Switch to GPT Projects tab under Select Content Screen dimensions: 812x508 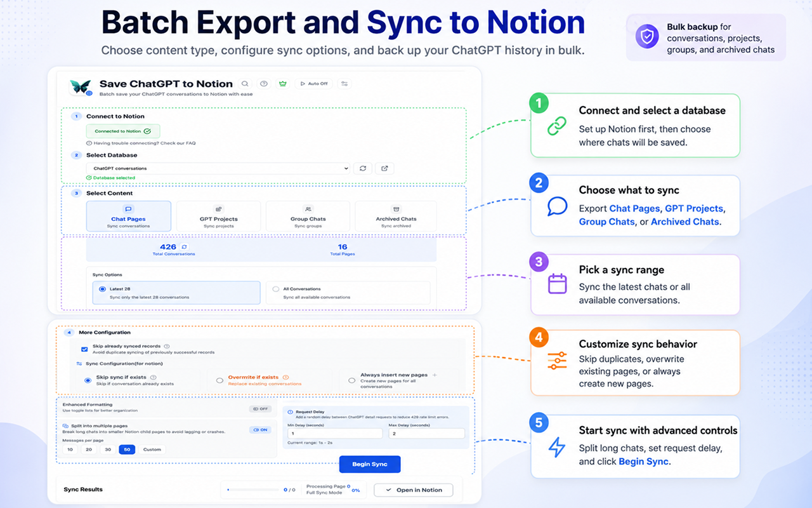coord(218,216)
